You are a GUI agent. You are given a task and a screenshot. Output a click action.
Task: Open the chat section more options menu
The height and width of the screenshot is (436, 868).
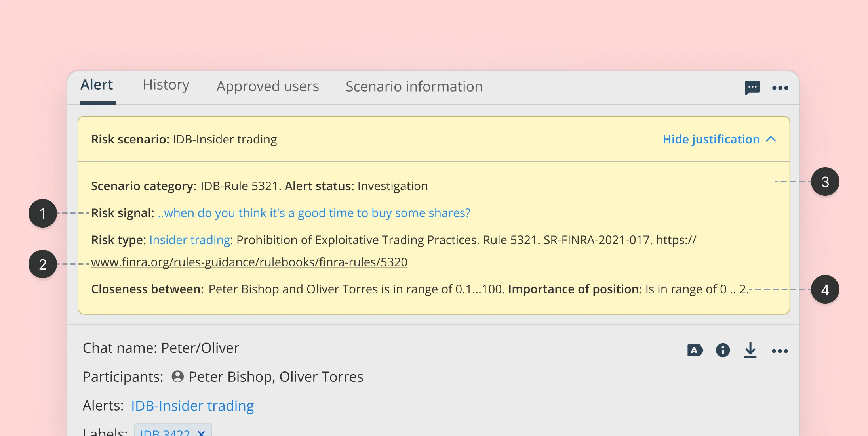780,351
